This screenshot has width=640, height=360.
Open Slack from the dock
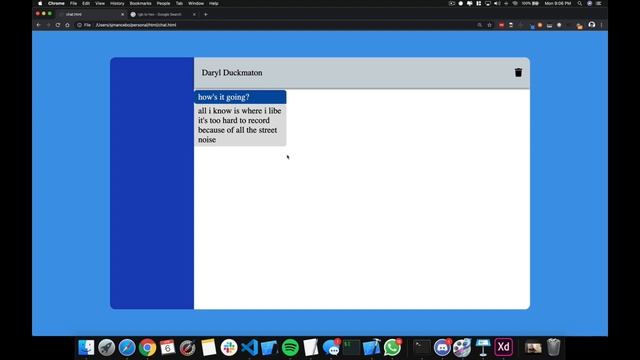coord(229,348)
